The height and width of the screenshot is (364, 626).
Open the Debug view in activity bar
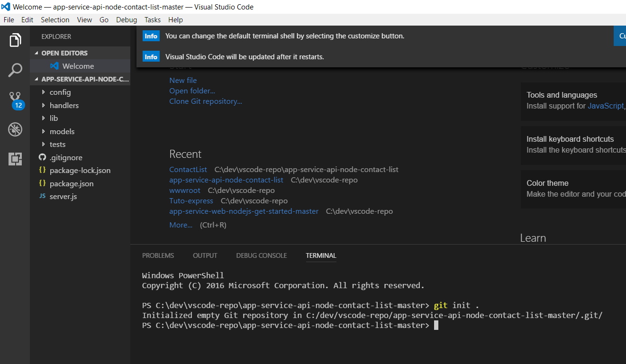pyautogui.click(x=15, y=129)
